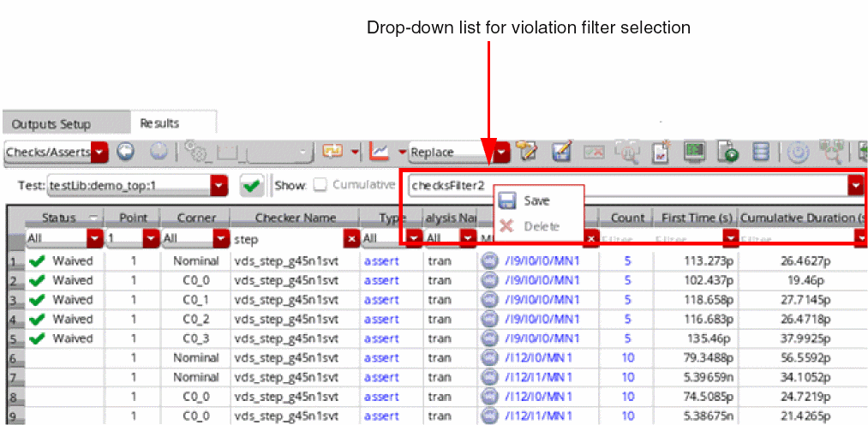Expand the plot graph icon's dropdown arrow
This screenshot has width=868, height=425.
pyautogui.click(x=403, y=151)
